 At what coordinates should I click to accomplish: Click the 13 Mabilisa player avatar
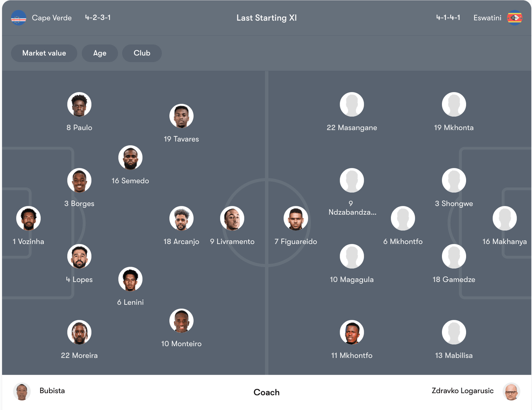pos(454,332)
